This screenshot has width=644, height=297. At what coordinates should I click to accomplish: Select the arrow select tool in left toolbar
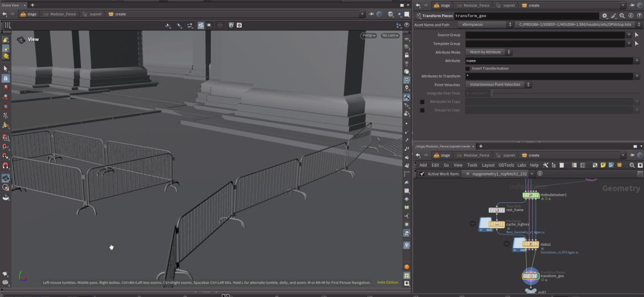(6, 69)
